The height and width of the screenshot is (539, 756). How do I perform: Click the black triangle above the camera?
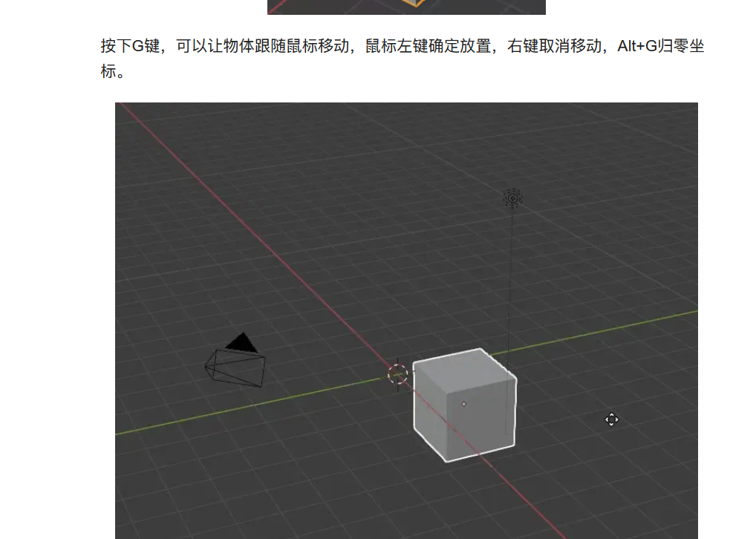click(x=241, y=342)
